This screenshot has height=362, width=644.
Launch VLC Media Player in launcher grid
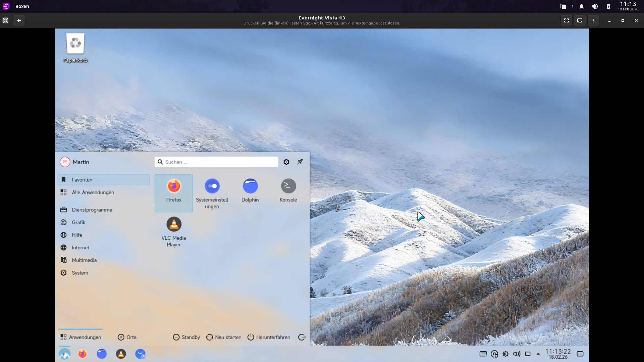point(174,231)
